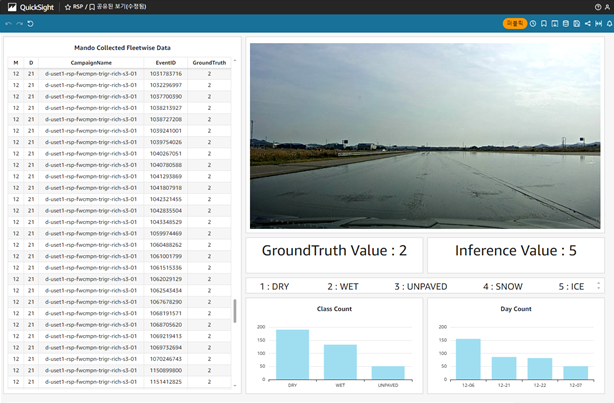Image resolution: width=614 pixels, height=403 pixels.
Task: Open the user account profile icon
Action: (606, 6)
